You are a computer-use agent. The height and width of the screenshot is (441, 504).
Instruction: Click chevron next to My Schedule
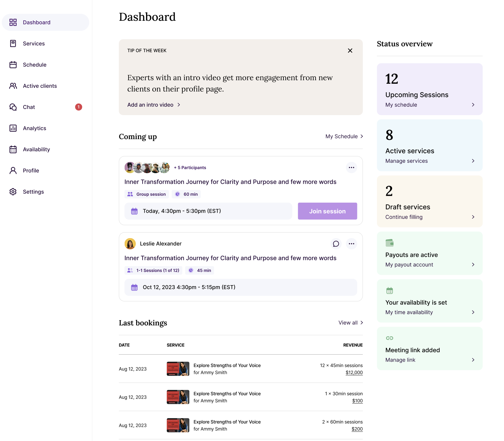[361, 136]
